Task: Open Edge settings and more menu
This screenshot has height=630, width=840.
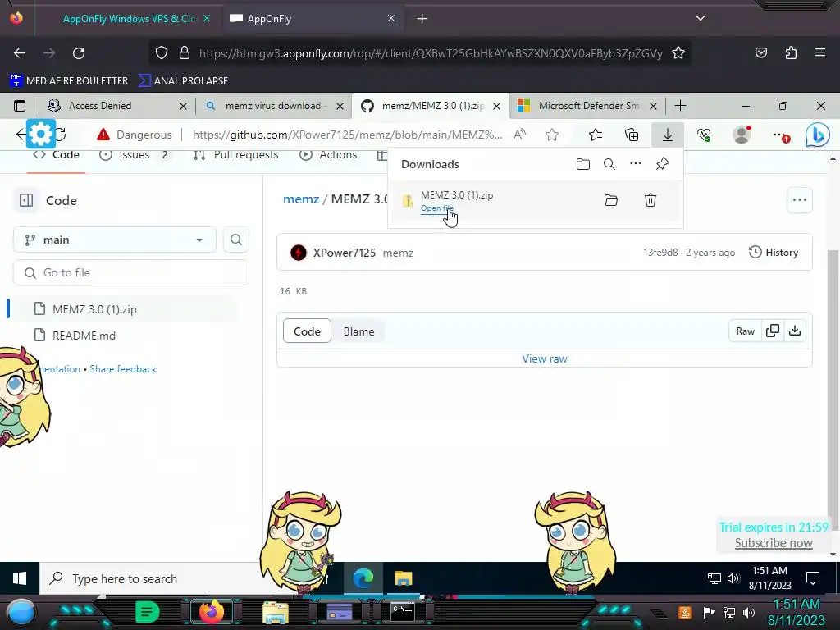Action: 781,135
